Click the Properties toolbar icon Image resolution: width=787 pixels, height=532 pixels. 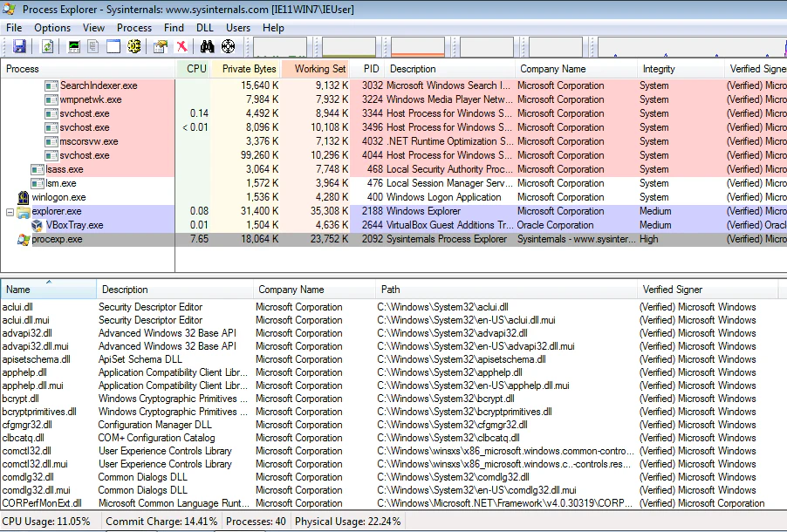(x=161, y=46)
